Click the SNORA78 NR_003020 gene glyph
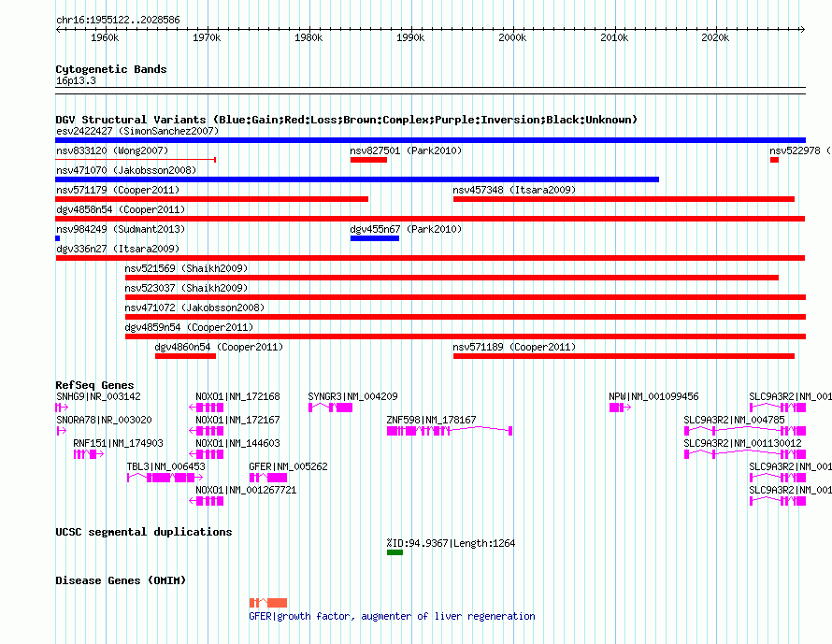This screenshot has width=832, height=644. [x=61, y=431]
